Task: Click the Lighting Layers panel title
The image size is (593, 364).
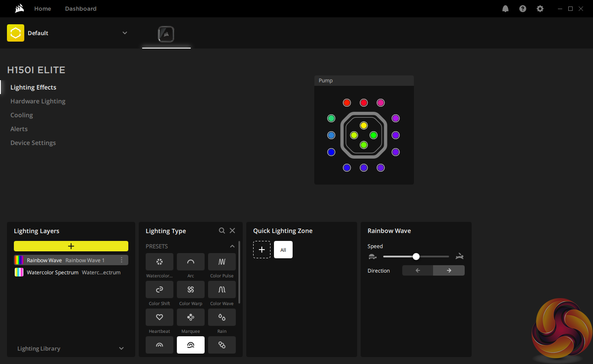Action: [x=36, y=231]
